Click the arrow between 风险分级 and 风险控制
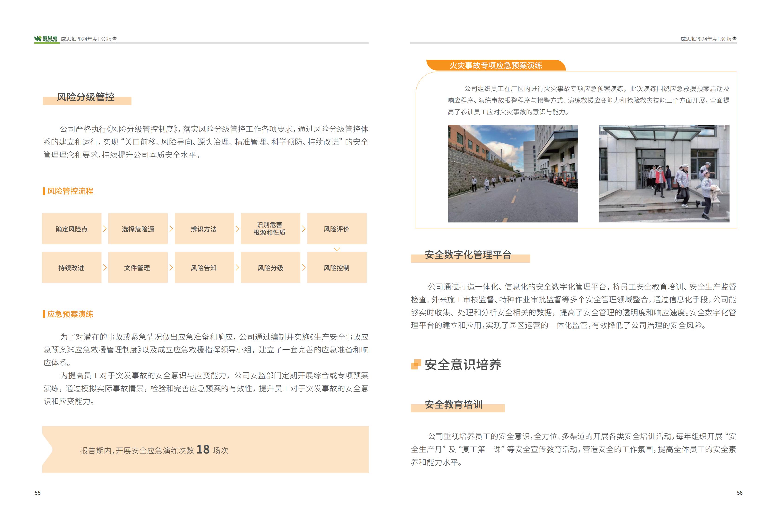The width and height of the screenshot is (779, 532). (x=304, y=268)
